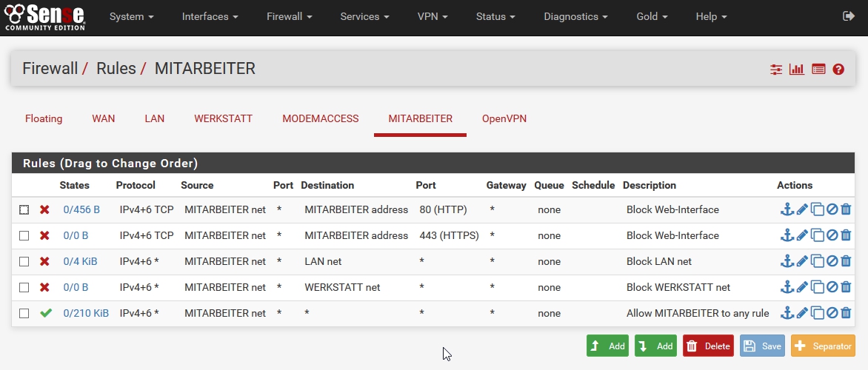Screen dimensions: 868x370
Task: Switch to the OpenVPN tab
Action: pyautogui.click(x=504, y=118)
